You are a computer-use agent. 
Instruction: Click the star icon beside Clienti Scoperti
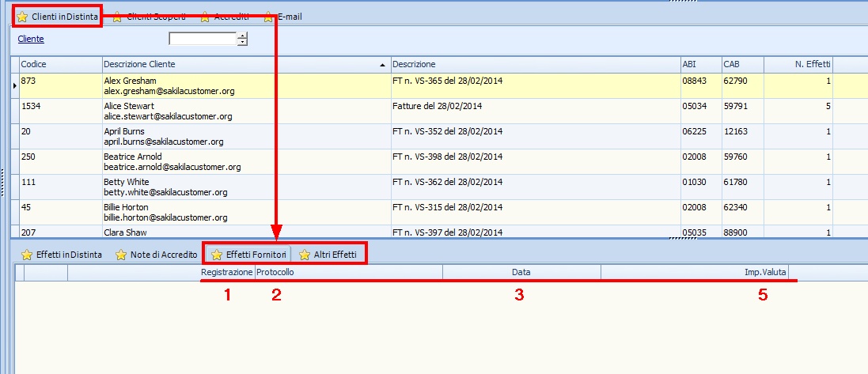coord(117,17)
